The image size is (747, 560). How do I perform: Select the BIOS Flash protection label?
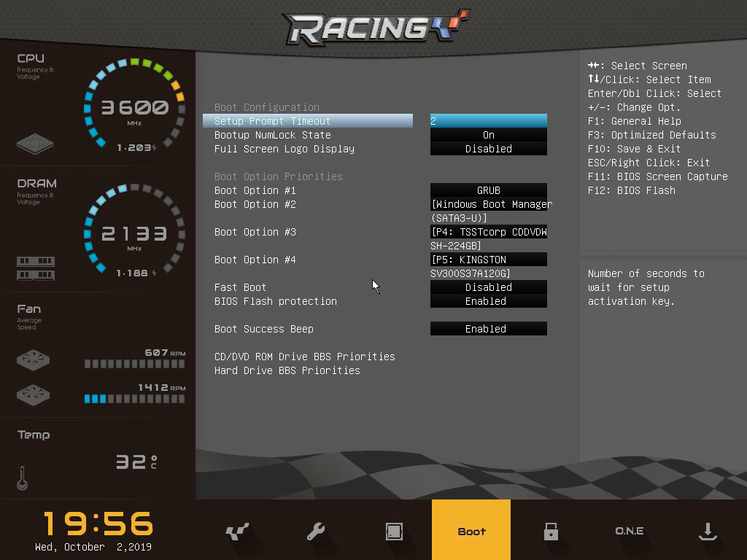click(275, 301)
